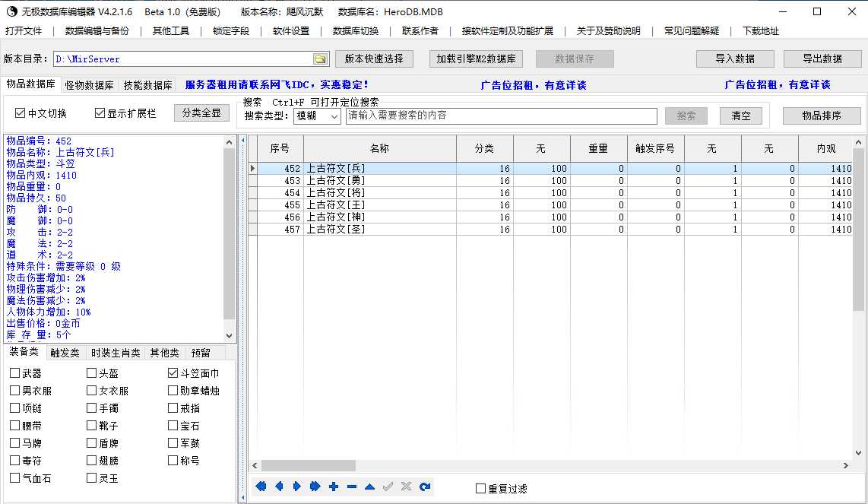
Task: Expand the 搜索类型 dropdown
Action: [x=334, y=116]
